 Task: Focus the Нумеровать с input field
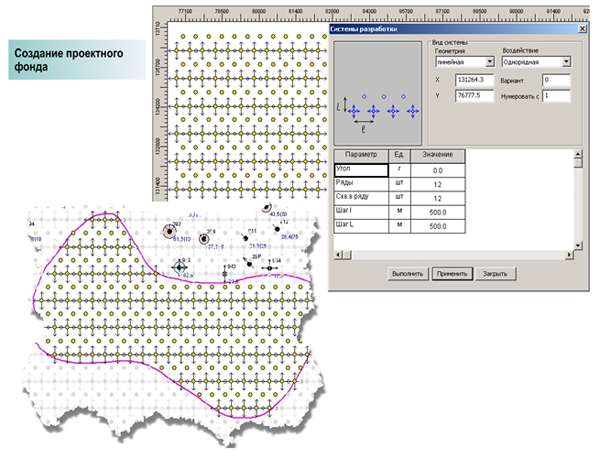tap(556, 96)
